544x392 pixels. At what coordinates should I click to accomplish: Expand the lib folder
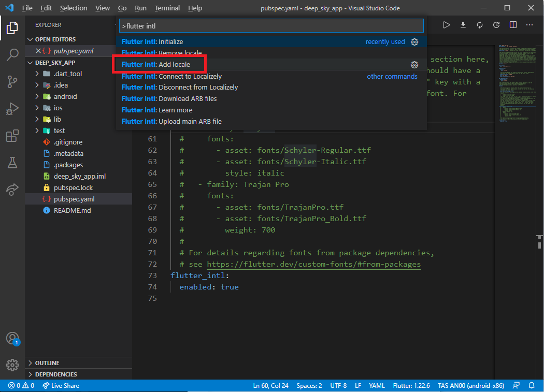[57, 119]
